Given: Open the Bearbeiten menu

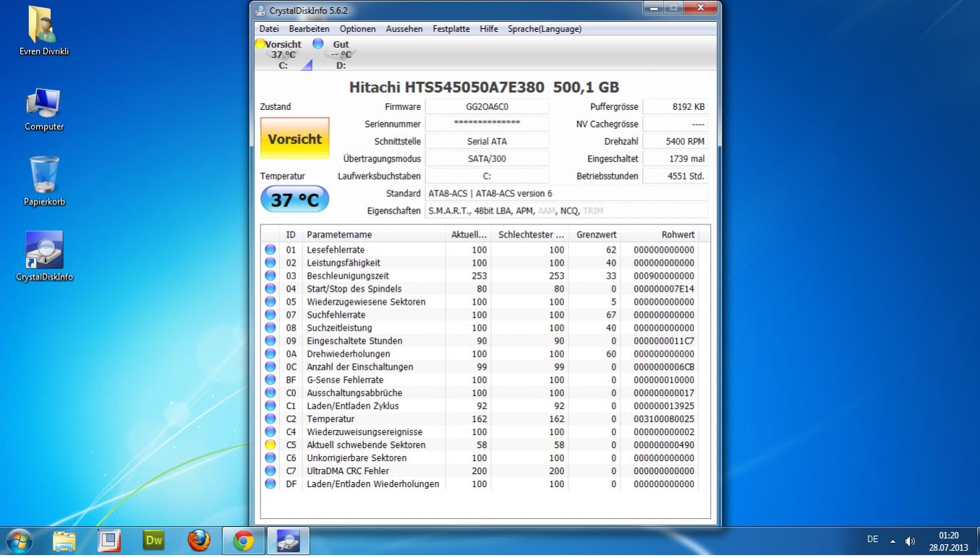Looking at the screenshot, I should [x=309, y=29].
